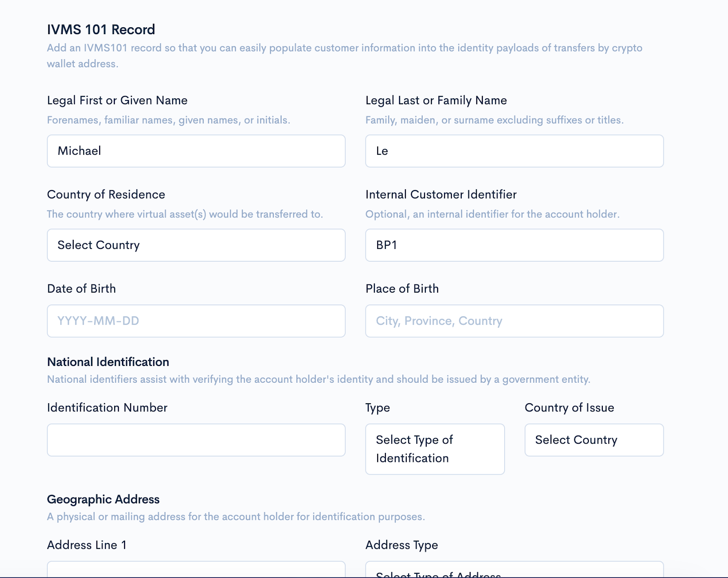Viewport: 728px width, 578px height.
Task: Open the Select Type of Identification dropdown
Action: (x=435, y=449)
